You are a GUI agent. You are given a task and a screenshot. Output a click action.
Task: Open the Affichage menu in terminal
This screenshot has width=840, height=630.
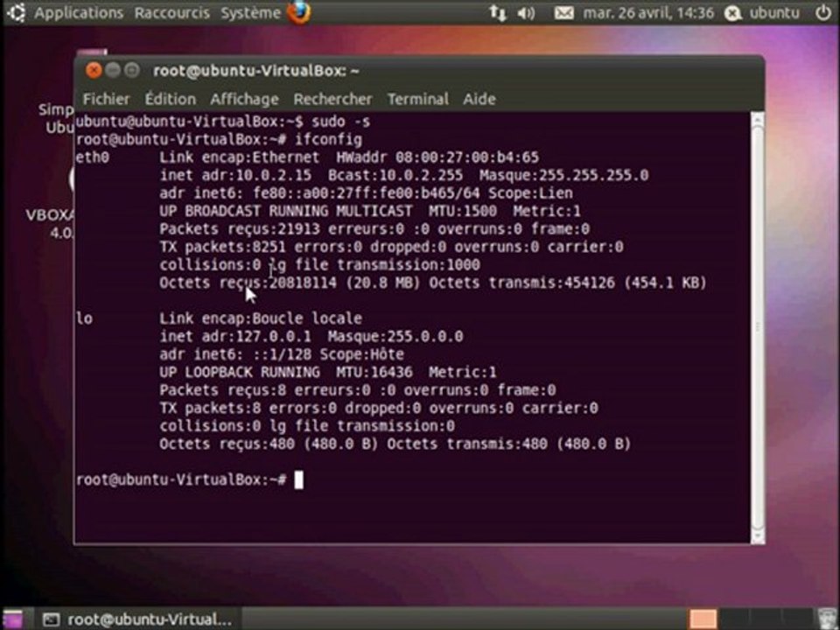pos(244,99)
